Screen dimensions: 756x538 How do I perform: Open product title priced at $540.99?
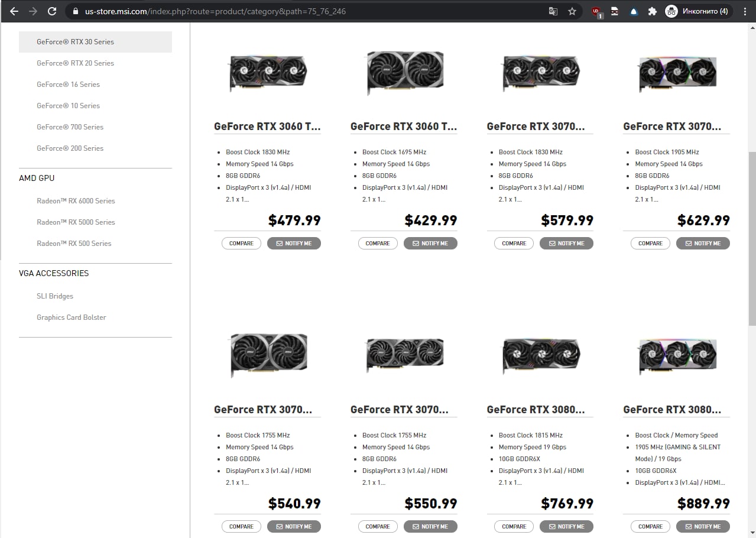click(x=263, y=410)
